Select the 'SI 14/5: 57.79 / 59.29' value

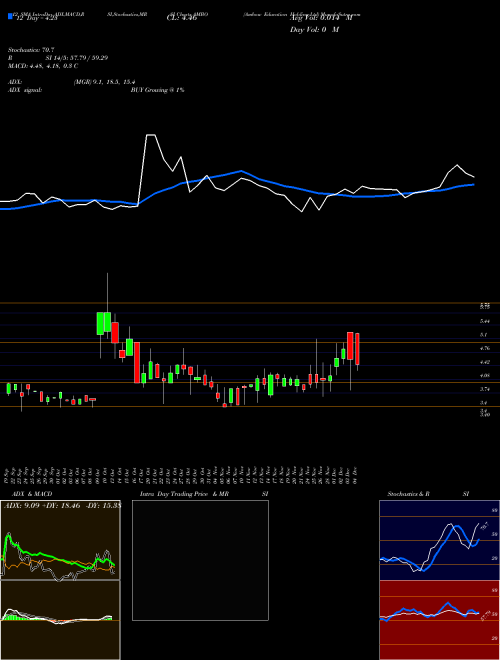click(x=77, y=58)
